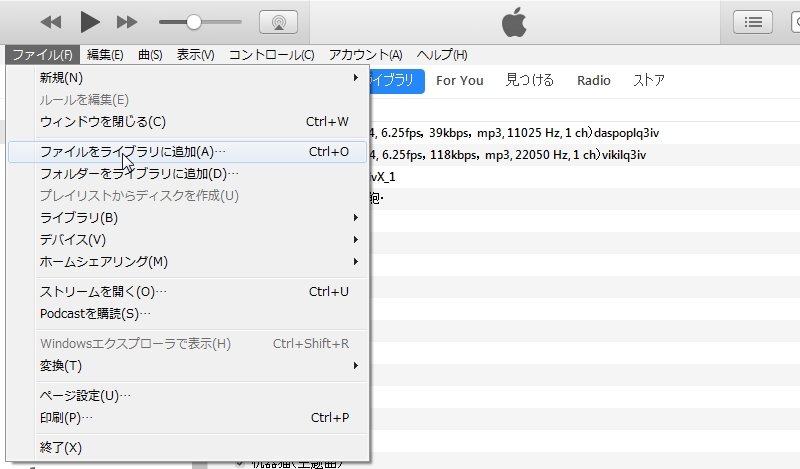Open the アカウント(A) menu
Screen dimensions: 800x469
[x=365, y=55]
